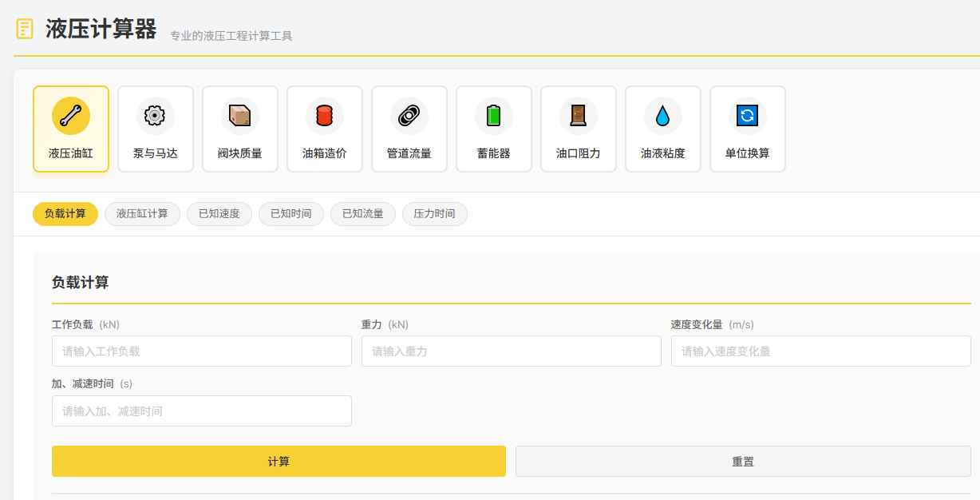
Task: Click the 重力 (kN) label
Action: pyautogui.click(x=385, y=324)
